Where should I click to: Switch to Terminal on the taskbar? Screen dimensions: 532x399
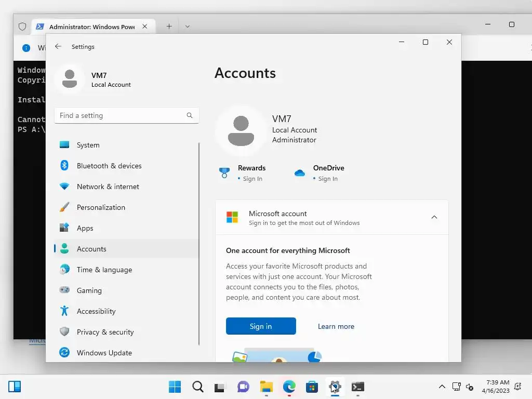tap(357, 387)
